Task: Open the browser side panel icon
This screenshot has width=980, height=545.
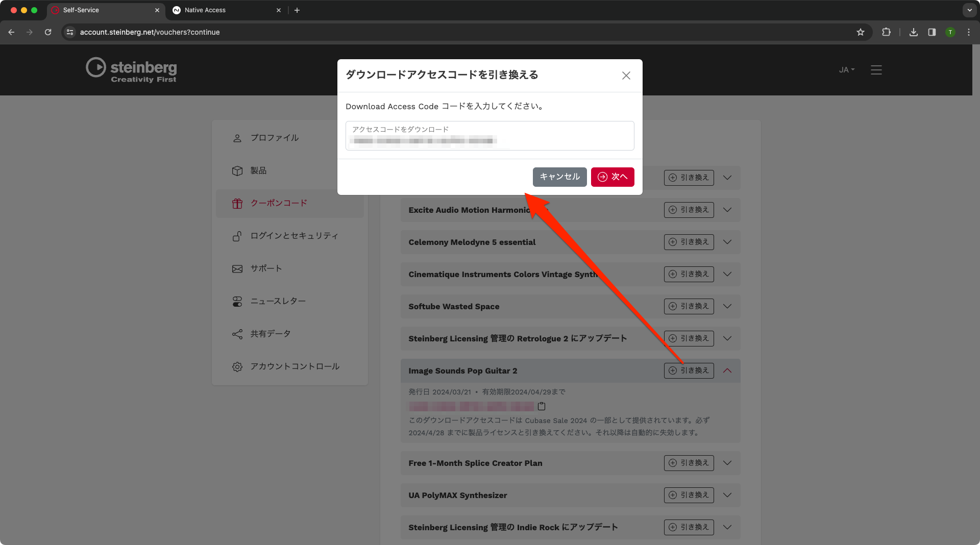Action: point(932,32)
